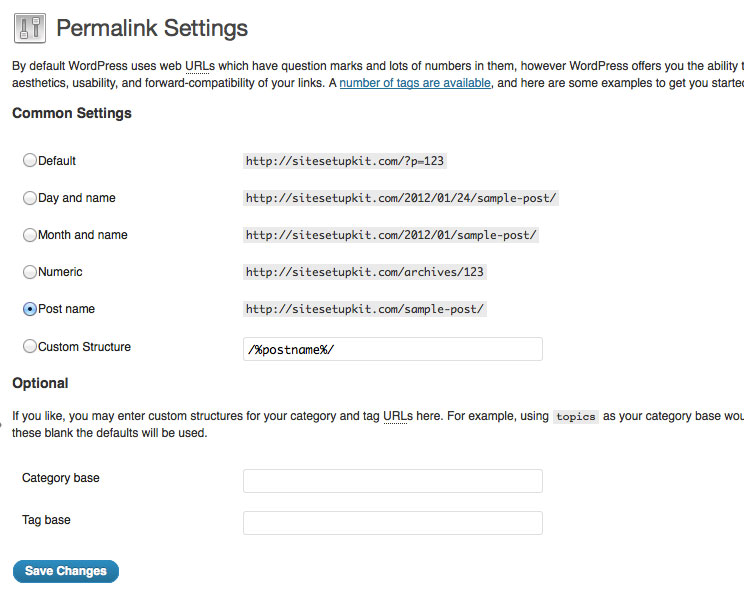
Task: Open the 'number of tags are available' link
Action: [x=415, y=83]
